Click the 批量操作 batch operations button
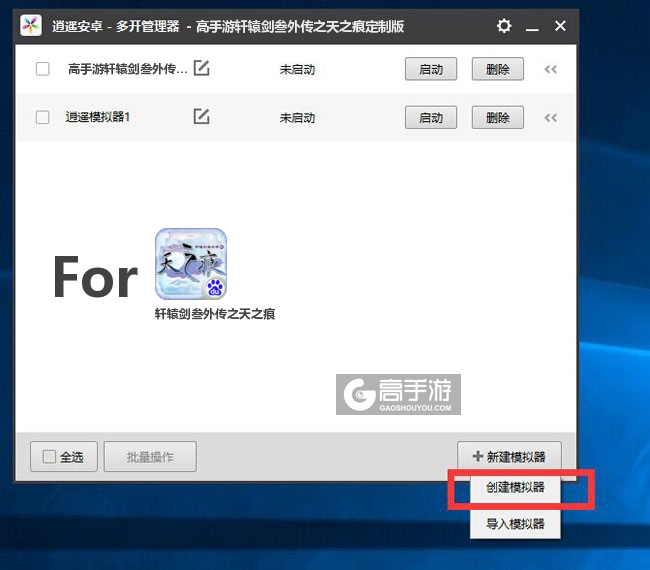Screen dimensions: 650x570 (x=150, y=457)
